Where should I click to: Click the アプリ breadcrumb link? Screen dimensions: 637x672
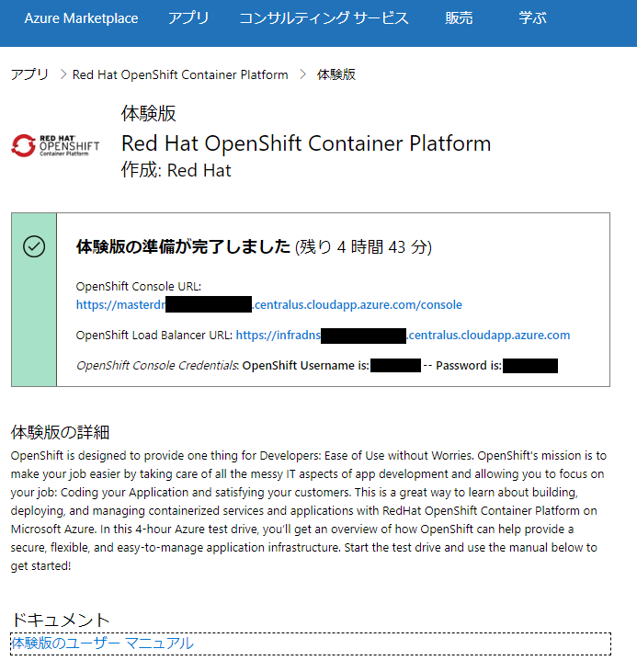tap(29, 74)
